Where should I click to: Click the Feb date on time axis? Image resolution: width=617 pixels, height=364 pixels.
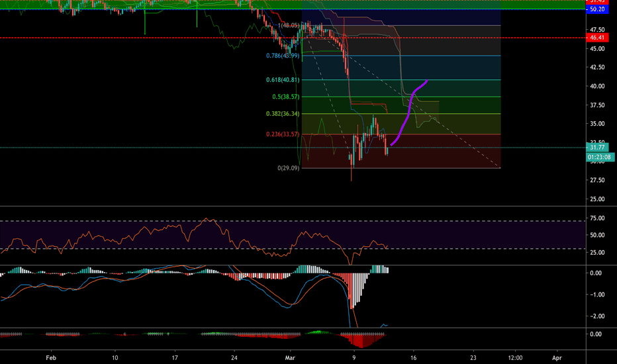point(51,357)
